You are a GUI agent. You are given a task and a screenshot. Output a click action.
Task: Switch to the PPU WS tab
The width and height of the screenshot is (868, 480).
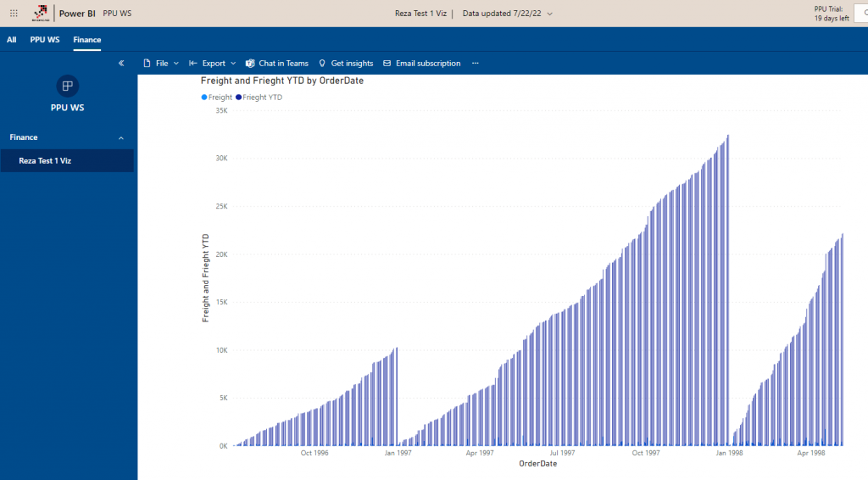[45, 40]
